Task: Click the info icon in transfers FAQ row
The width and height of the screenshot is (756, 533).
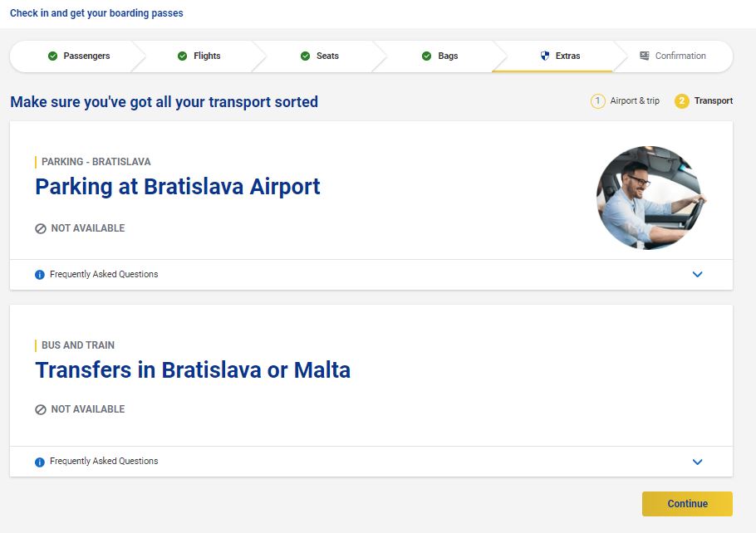Action: coord(40,462)
